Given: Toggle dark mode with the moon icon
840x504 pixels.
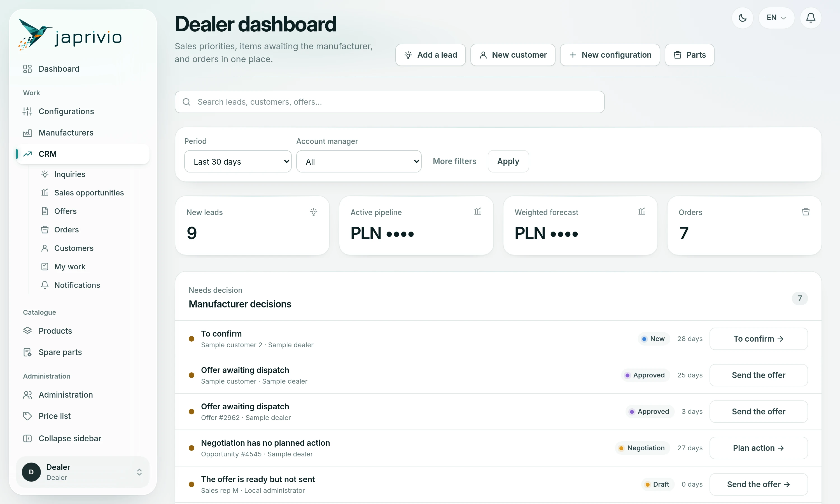Looking at the screenshot, I should point(742,18).
